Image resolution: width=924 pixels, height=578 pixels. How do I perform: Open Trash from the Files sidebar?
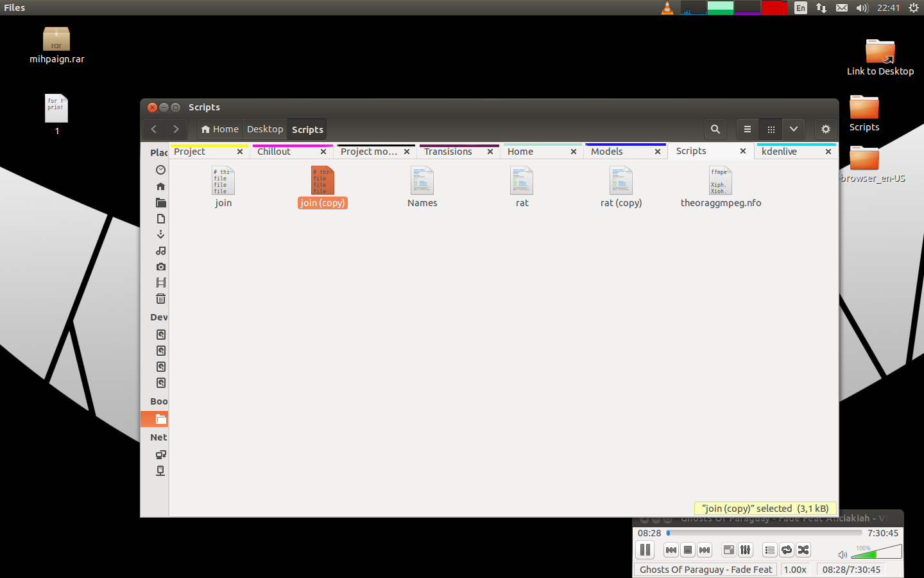point(160,299)
